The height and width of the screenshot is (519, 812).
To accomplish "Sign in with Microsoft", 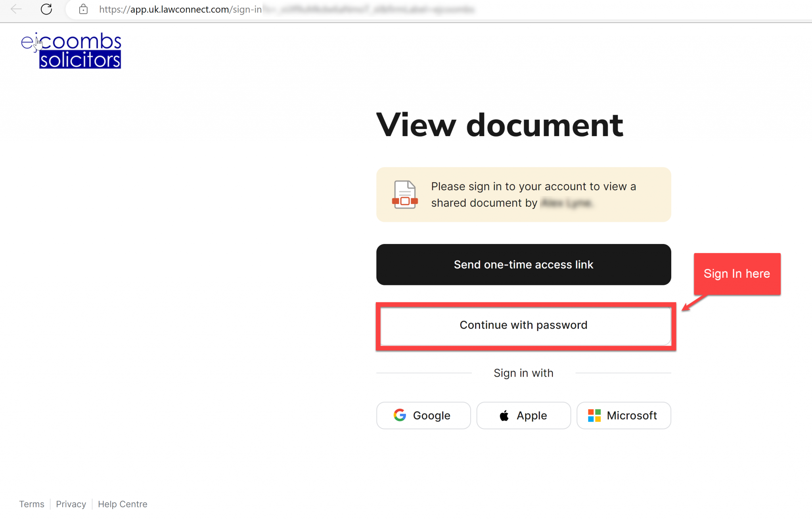I will pos(623,415).
